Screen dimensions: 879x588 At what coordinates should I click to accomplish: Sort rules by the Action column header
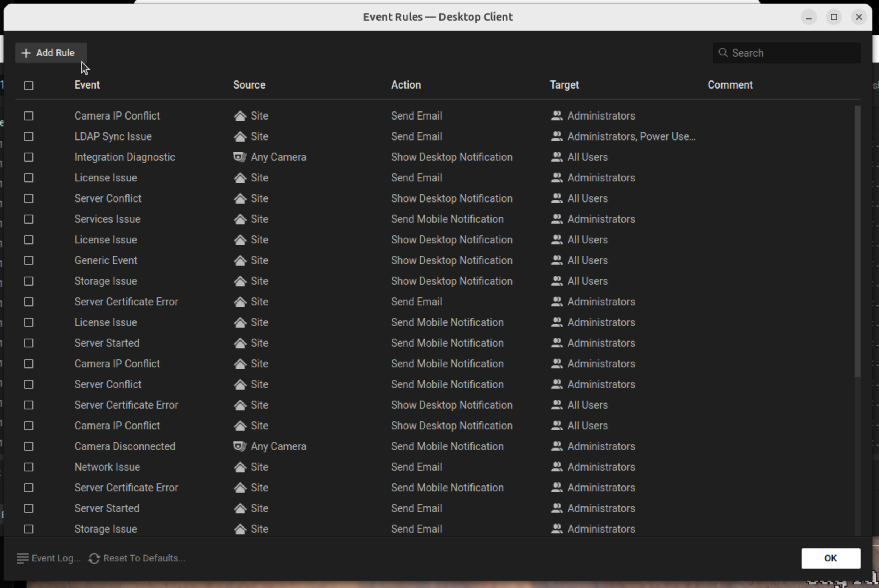click(406, 85)
